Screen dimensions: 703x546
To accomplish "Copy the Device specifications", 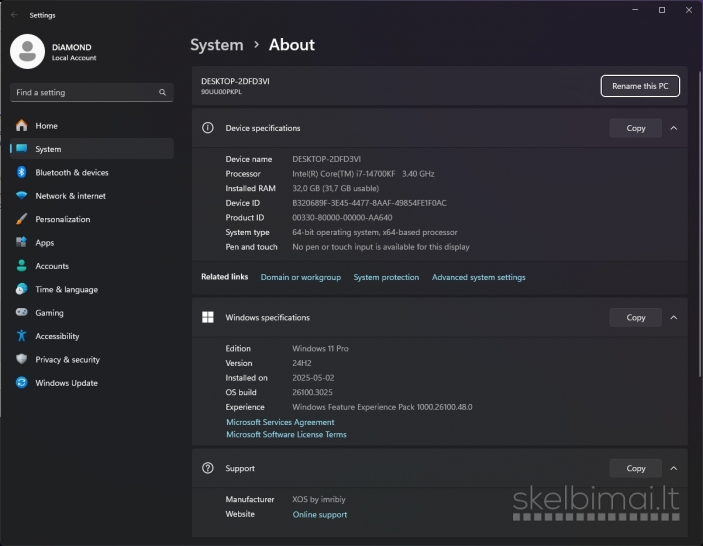I will pos(635,128).
